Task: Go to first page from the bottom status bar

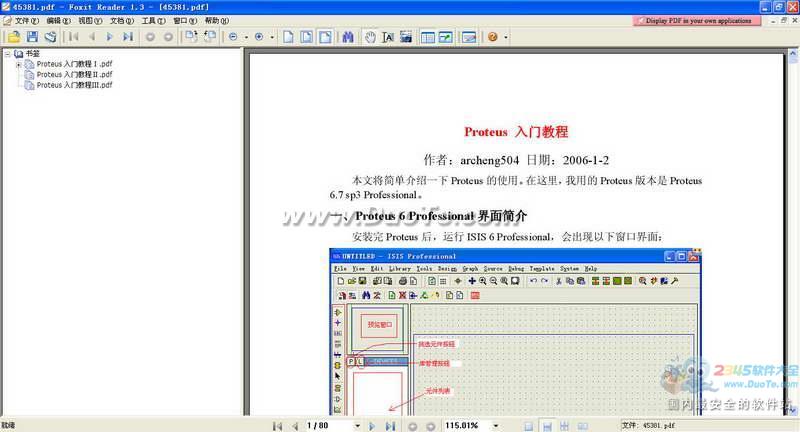Action: [x=278, y=426]
